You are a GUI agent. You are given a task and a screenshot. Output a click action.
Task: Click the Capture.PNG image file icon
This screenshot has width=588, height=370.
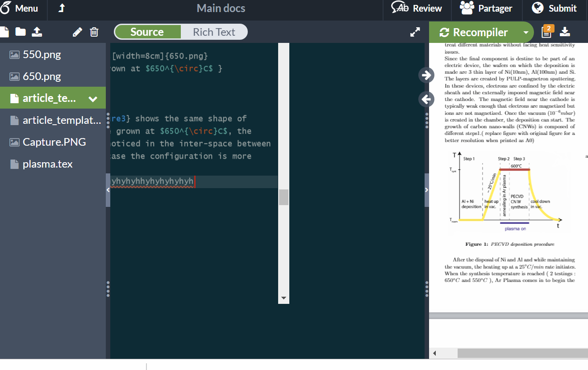click(14, 143)
